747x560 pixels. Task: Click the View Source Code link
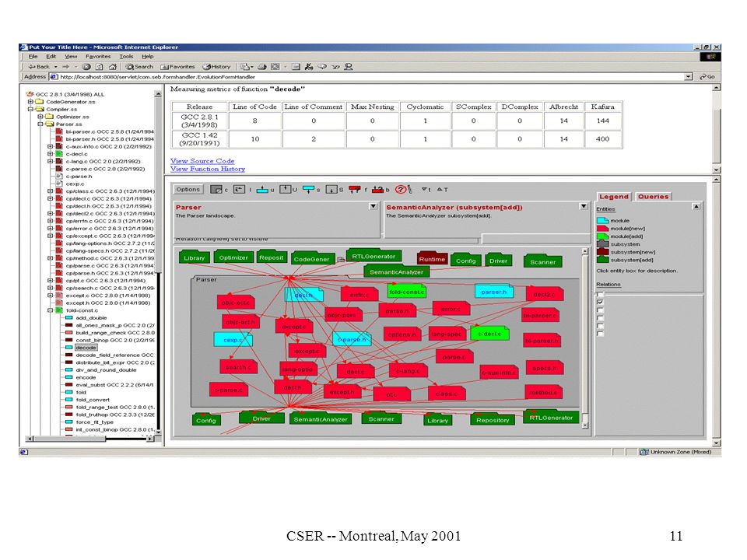pyautogui.click(x=202, y=161)
